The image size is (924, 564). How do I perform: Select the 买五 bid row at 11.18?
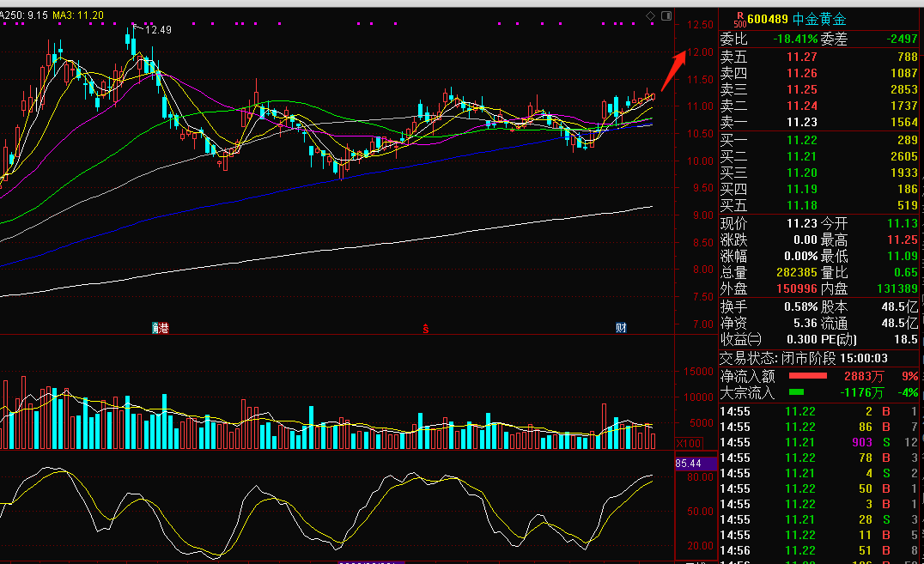pyautogui.click(x=819, y=206)
